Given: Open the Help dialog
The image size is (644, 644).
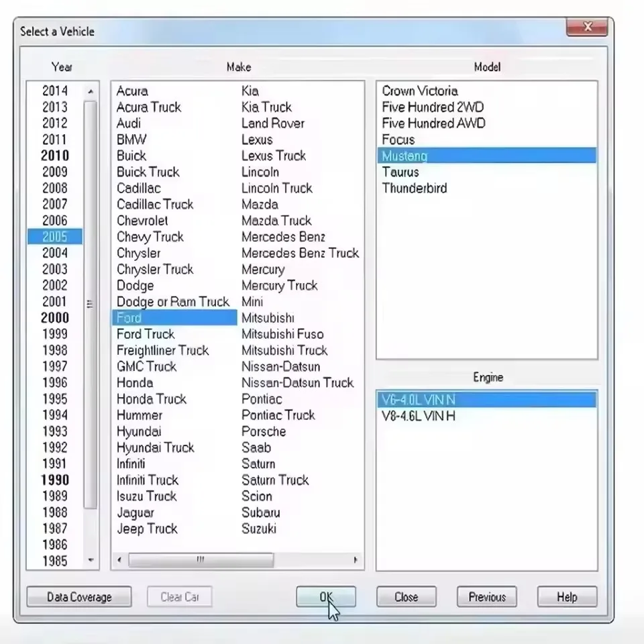Looking at the screenshot, I should click(x=567, y=597).
